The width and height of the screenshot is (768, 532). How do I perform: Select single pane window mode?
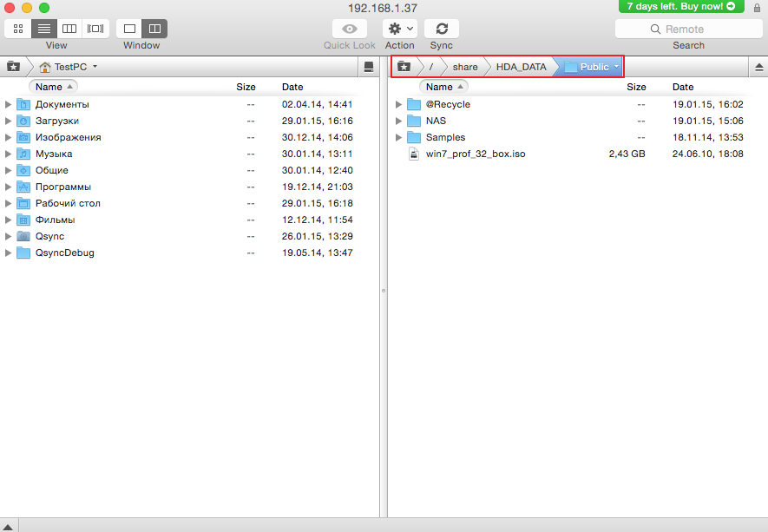129,29
